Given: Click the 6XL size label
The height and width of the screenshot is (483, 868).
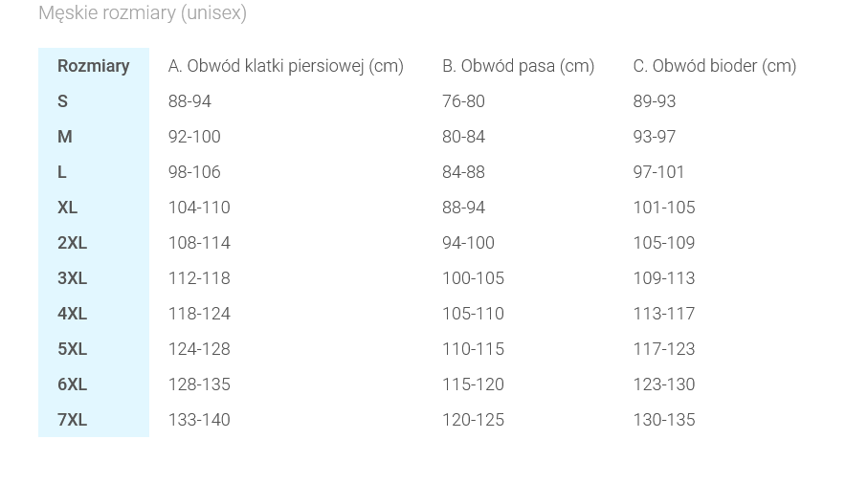Looking at the screenshot, I should (73, 384).
